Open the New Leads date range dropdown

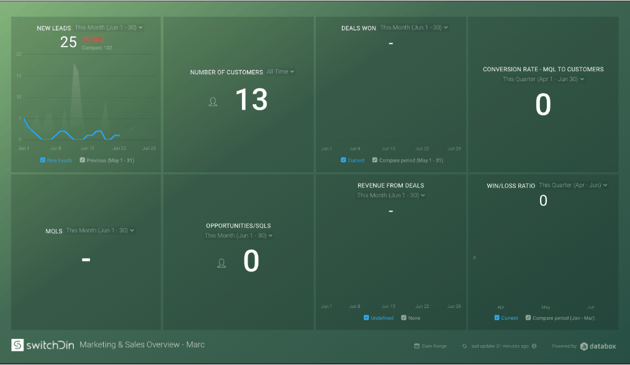point(108,28)
